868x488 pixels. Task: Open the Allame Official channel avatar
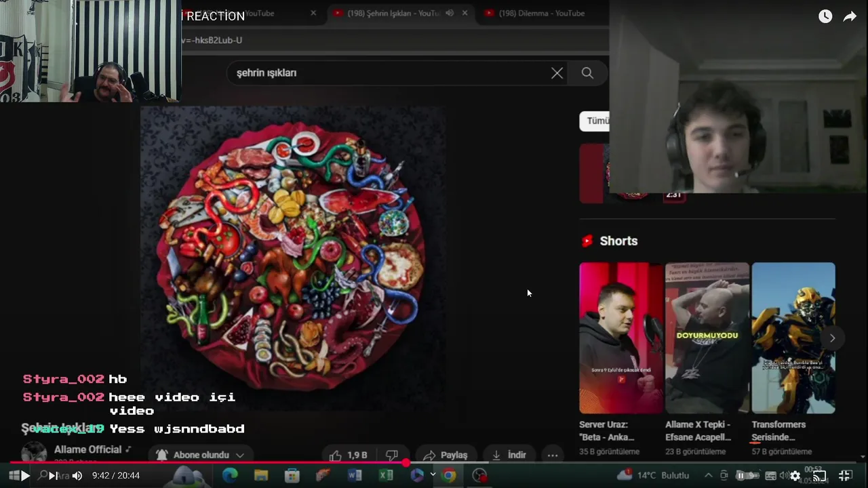click(x=34, y=453)
